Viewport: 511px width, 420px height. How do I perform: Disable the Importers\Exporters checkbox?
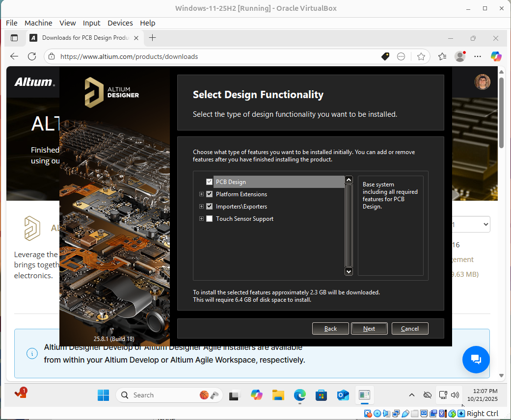pos(209,206)
